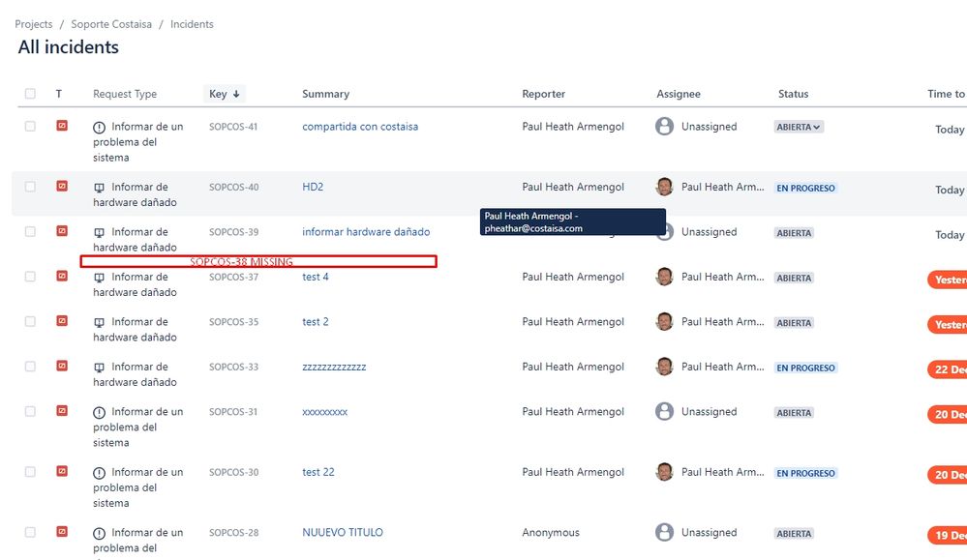Click the unassigned avatar icon for SOPCOS-31
The width and height of the screenshot is (967, 560).
click(664, 411)
